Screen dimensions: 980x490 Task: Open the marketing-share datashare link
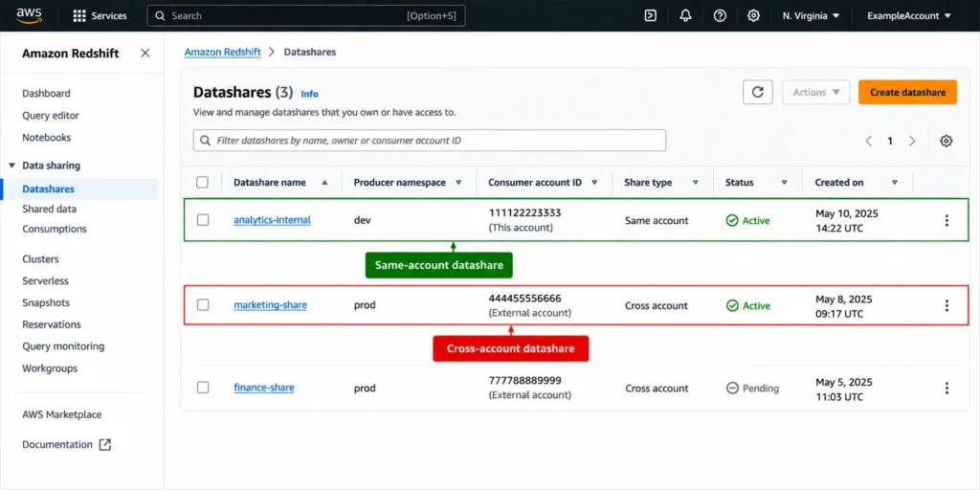pyautogui.click(x=270, y=305)
